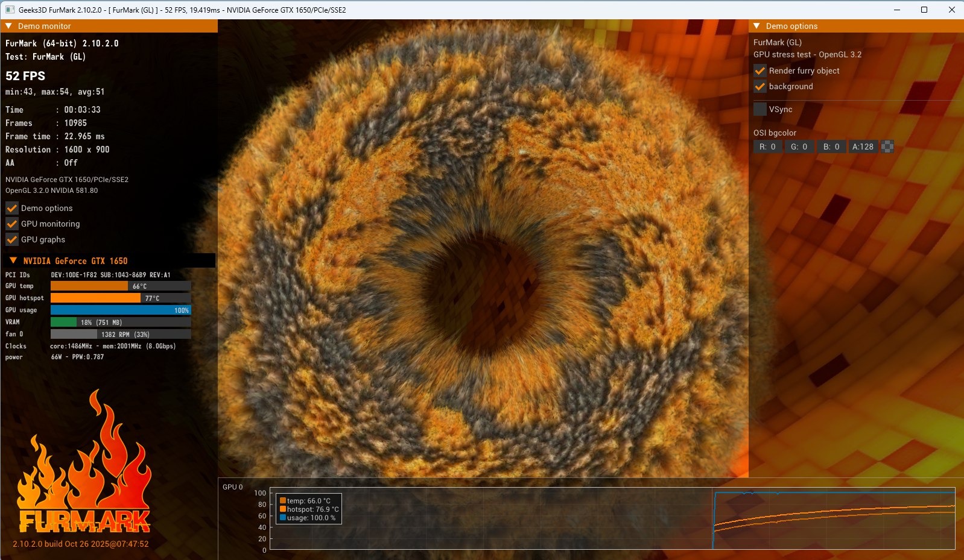Click the min:43, max:54, avg:51 line
Screen dimensions: 964x560
[55, 92]
